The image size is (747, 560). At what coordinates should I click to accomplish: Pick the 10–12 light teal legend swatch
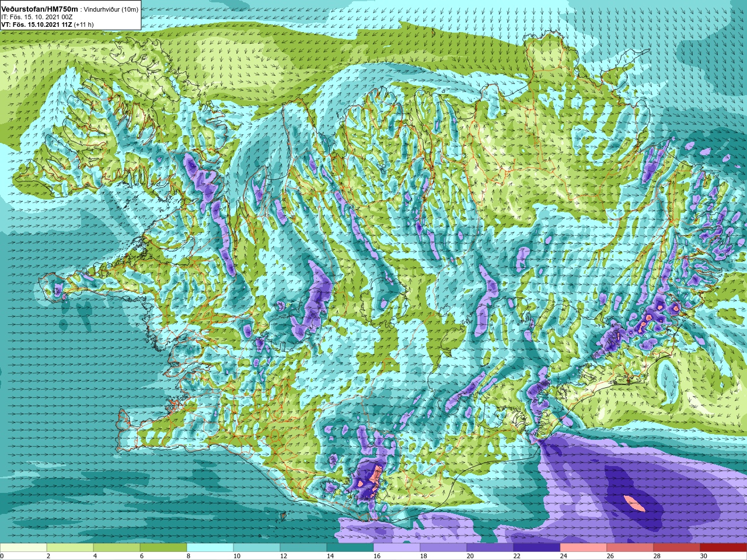click(x=257, y=548)
